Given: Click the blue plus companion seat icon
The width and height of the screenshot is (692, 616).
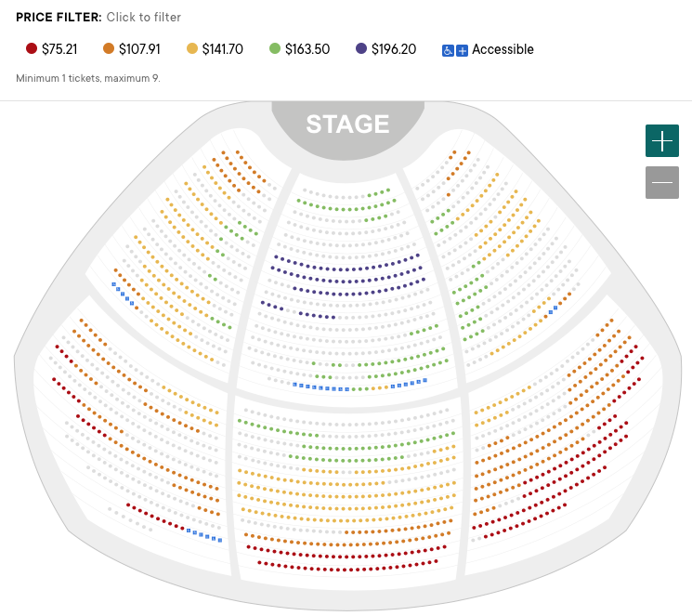Looking at the screenshot, I should tap(462, 51).
